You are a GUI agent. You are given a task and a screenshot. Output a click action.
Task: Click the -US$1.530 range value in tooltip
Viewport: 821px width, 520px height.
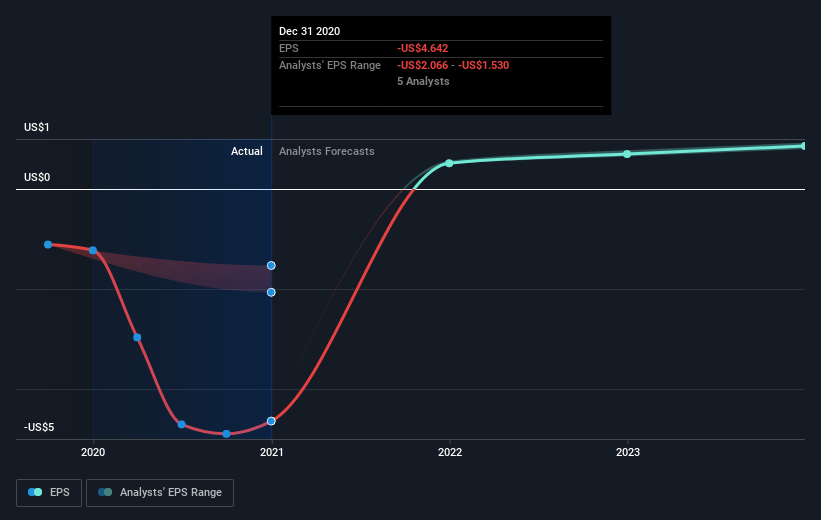483,65
